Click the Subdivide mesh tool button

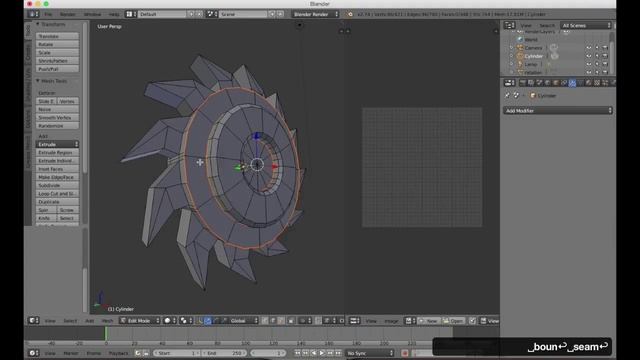tap(57, 185)
